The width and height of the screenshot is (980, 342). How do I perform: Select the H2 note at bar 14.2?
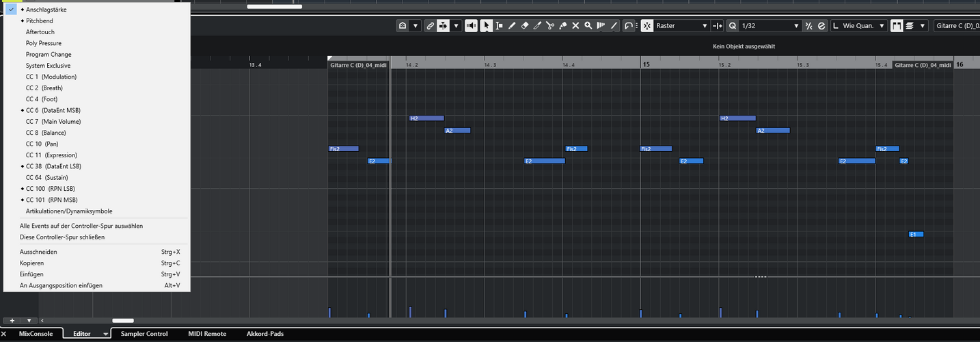426,118
